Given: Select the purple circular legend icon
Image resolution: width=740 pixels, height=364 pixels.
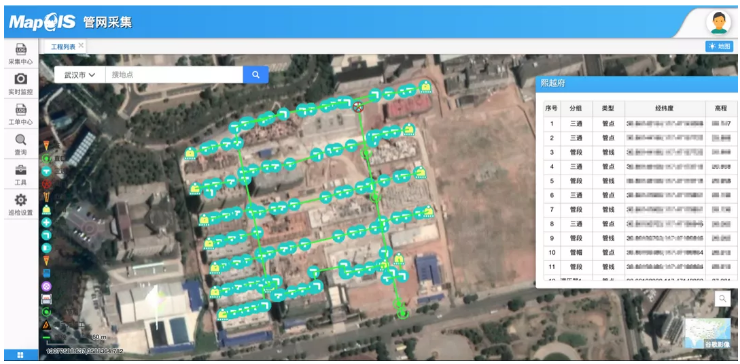Looking at the screenshot, I should (x=46, y=286).
